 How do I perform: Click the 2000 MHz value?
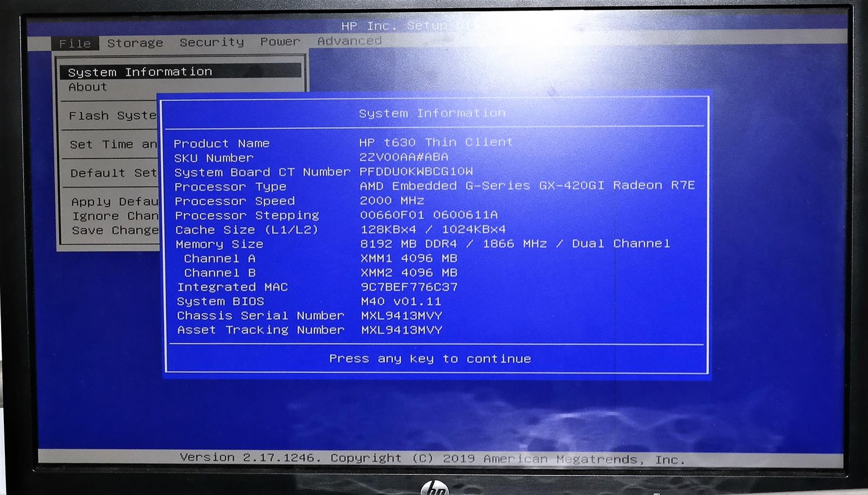[392, 201]
